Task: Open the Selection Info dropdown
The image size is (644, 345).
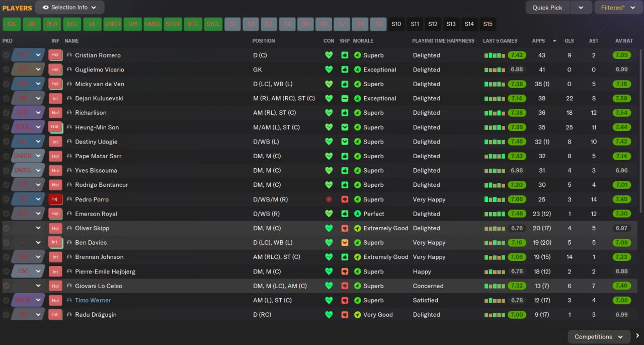Action: 70,8
